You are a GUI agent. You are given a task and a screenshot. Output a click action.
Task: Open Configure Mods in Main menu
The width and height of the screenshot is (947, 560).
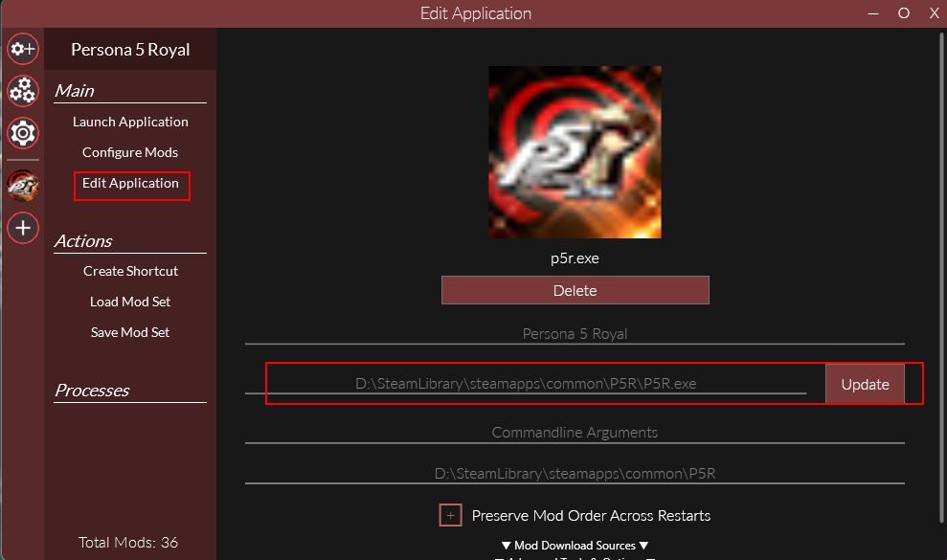pos(130,152)
